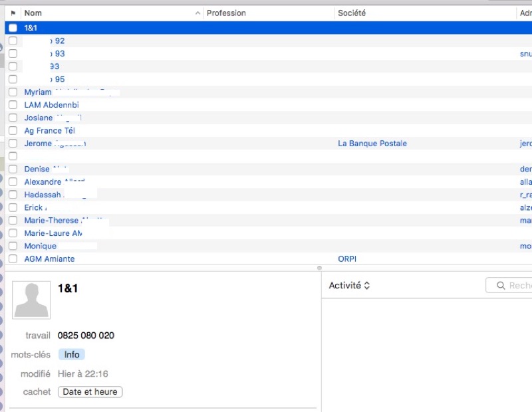Grab the split pane divider handle
This screenshot has height=412, width=532.
[319, 268]
